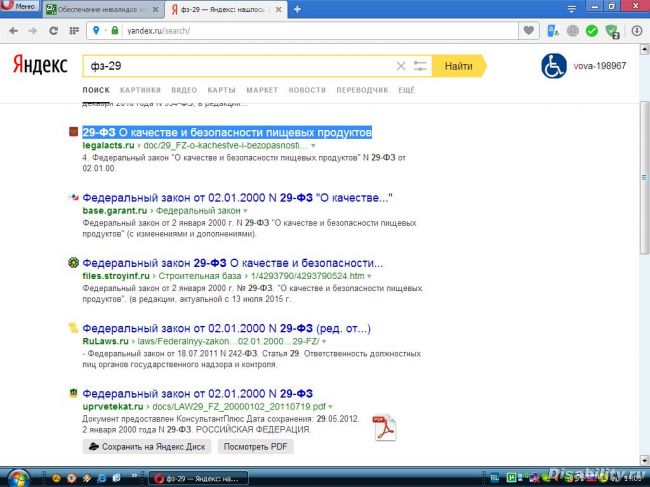Click the green checkmark extension icon

pos(592,31)
